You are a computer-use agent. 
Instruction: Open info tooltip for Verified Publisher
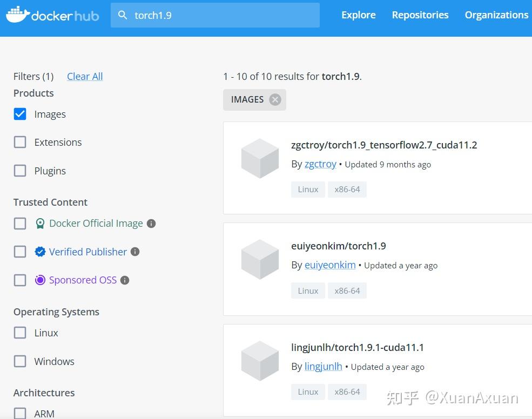click(x=135, y=252)
